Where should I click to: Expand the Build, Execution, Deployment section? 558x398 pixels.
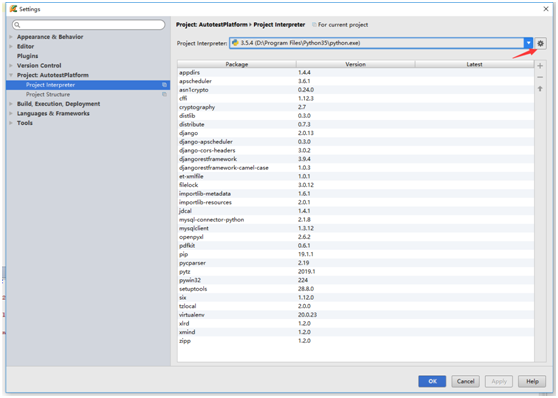click(x=11, y=104)
